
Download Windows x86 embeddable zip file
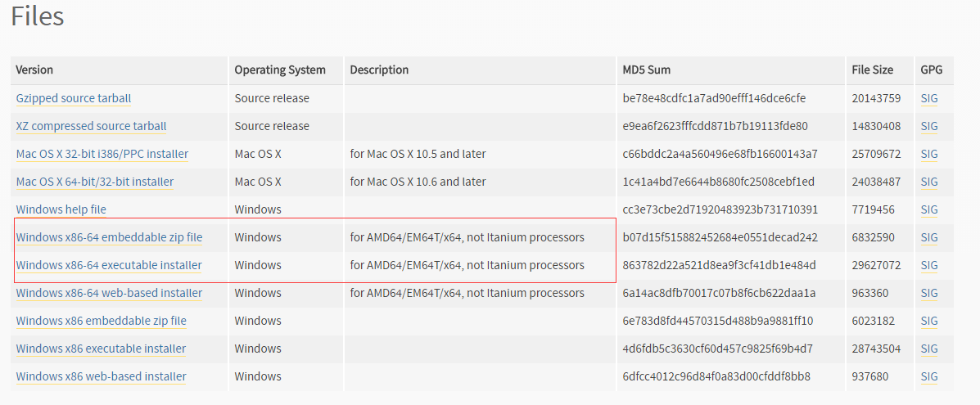pyautogui.click(x=101, y=321)
